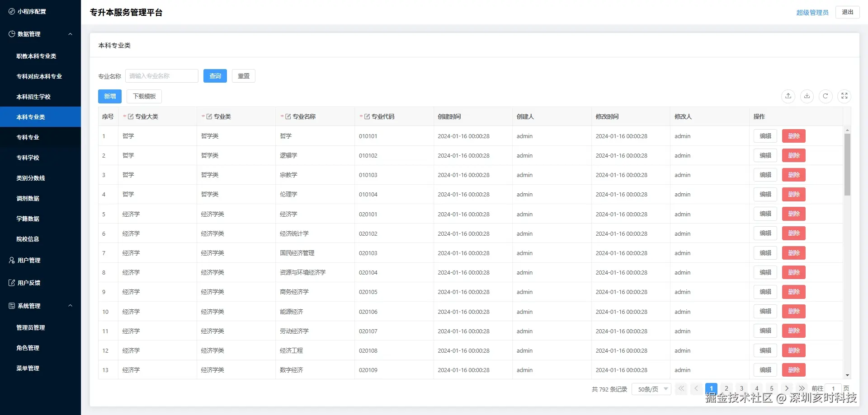Collapse the 数据管理 menu chevron
This screenshot has width=868, height=415.
[x=70, y=34]
